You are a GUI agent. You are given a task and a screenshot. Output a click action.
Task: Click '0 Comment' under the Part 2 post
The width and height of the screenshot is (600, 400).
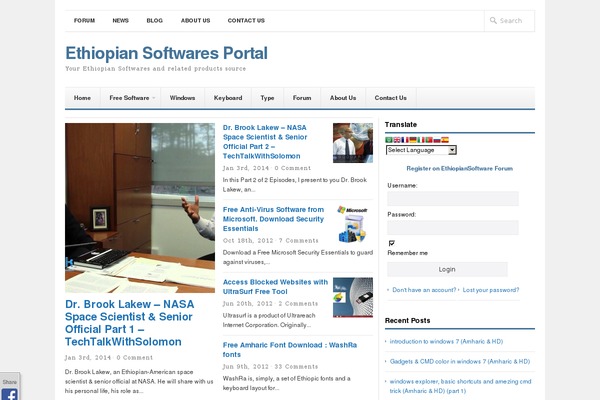coord(293,168)
